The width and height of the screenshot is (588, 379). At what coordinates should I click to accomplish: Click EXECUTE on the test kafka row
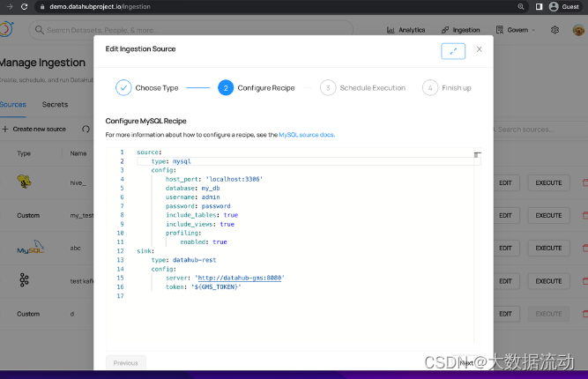[x=548, y=281]
